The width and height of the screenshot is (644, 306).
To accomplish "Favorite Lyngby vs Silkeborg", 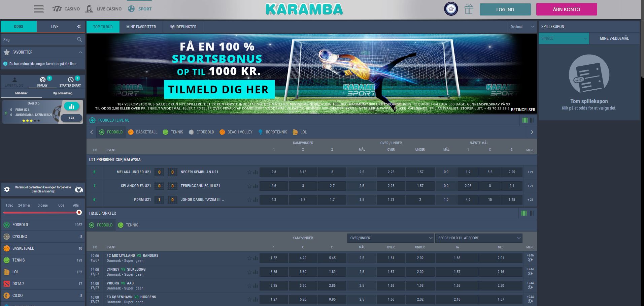I will (249, 272).
